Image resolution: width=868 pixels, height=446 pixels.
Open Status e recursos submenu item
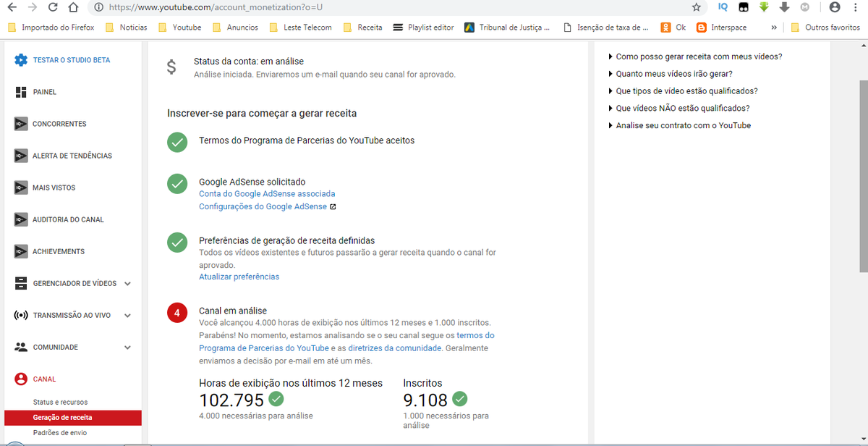point(60,402)
